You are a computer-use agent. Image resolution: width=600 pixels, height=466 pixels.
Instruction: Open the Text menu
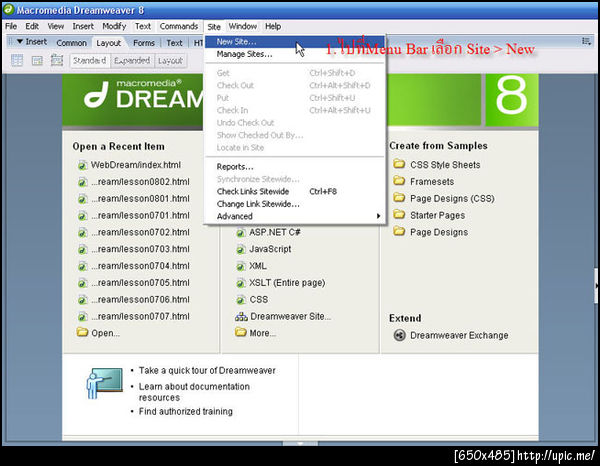[143, 26]
